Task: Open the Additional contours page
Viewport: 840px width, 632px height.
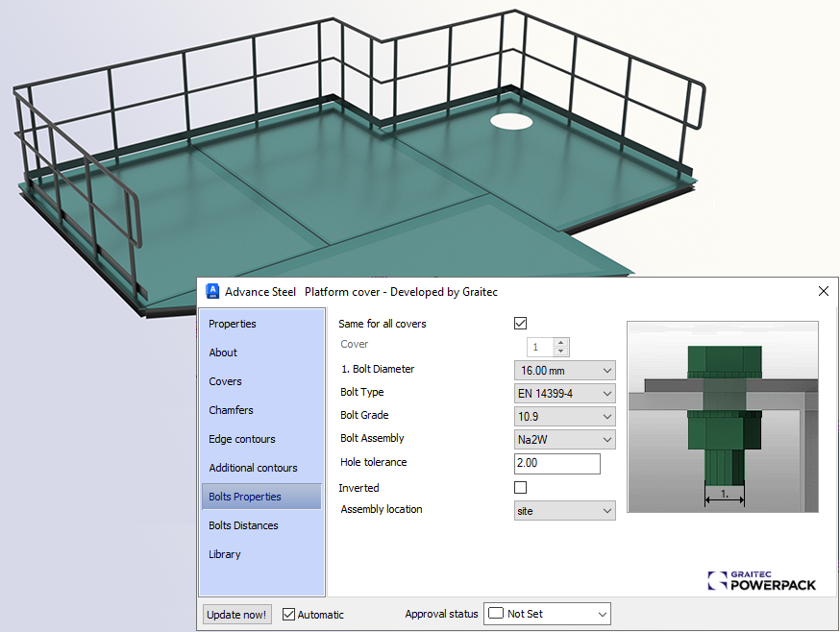Action: (x=253, y=468)
